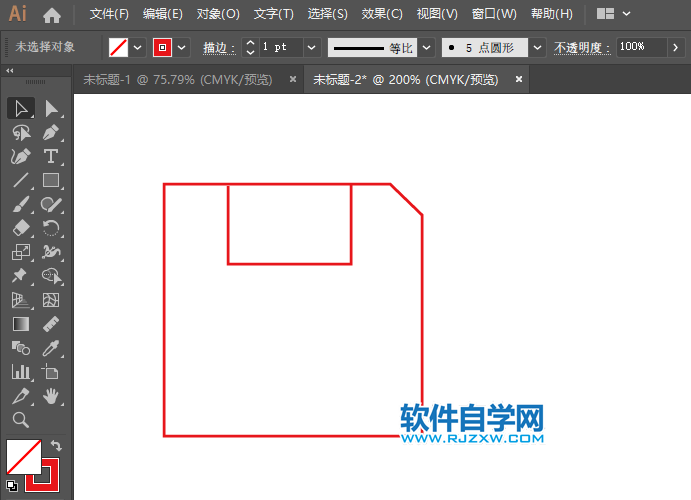Click the stroke weight 1 pt field
This screenshot has width=691, height=500.
click(281, 48)
